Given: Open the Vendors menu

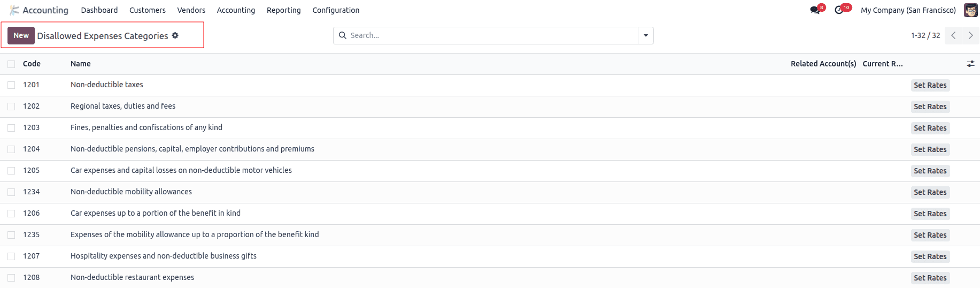Looking at the screenshot, I should click(191, 10).
